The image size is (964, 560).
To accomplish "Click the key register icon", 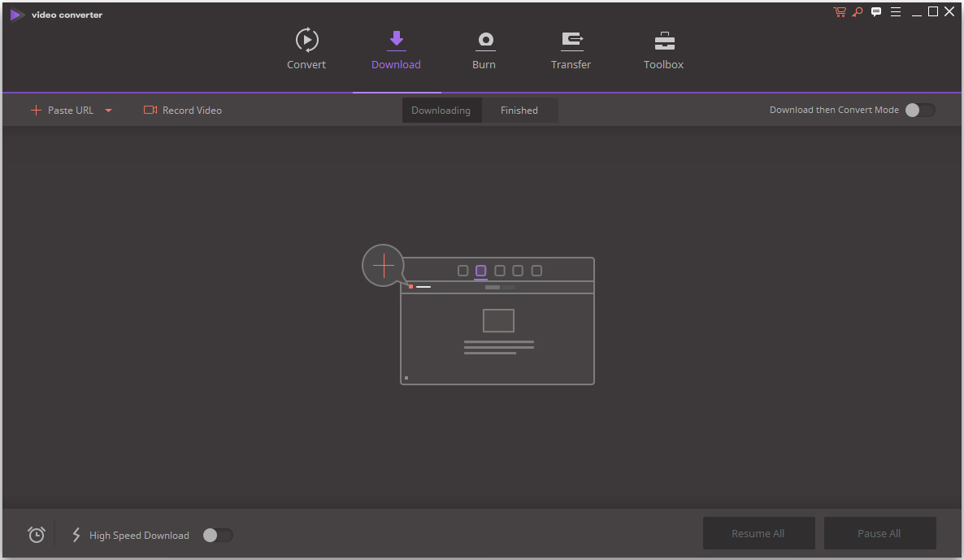I will [x=858, y=11].
